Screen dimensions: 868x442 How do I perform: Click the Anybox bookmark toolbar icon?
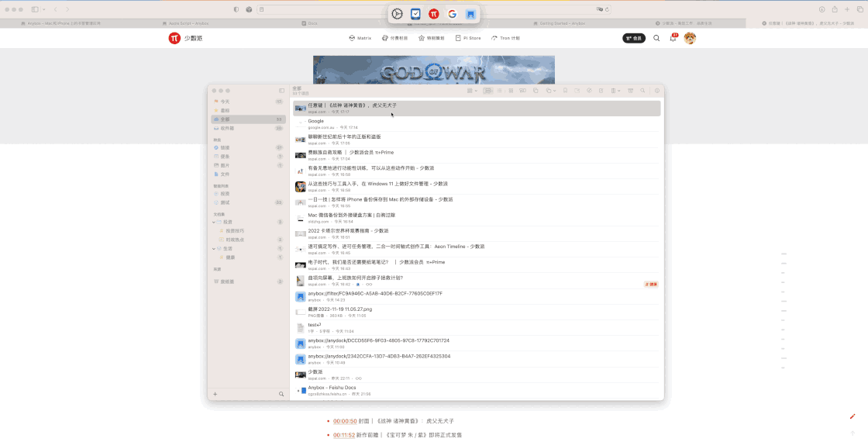pos(565,90)
